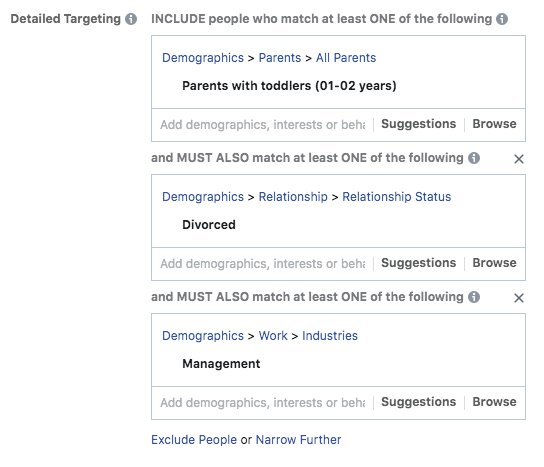Open Suggestions for the Management targeting box
The image size is (544, 467).
pyautogui.click(x=418, y=402)
